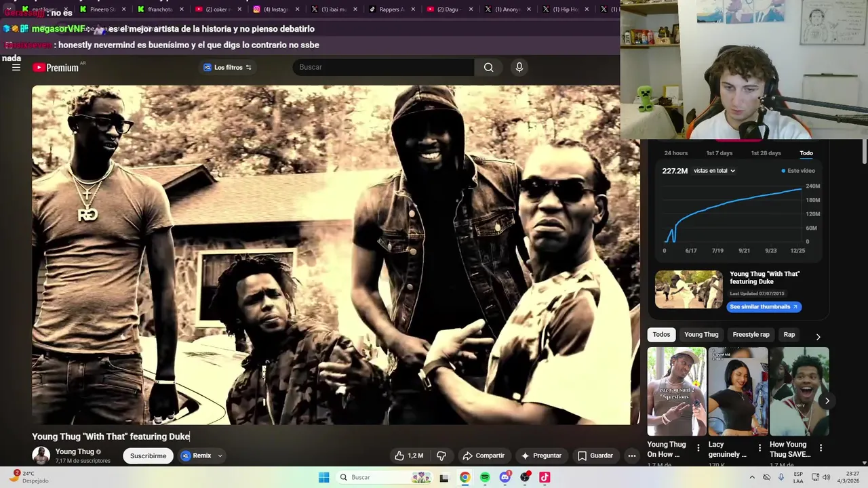This screenshot has height=488, width=868.
Task: Open the With That thumbnail in stats panel
Action: [x=688, y=289]
